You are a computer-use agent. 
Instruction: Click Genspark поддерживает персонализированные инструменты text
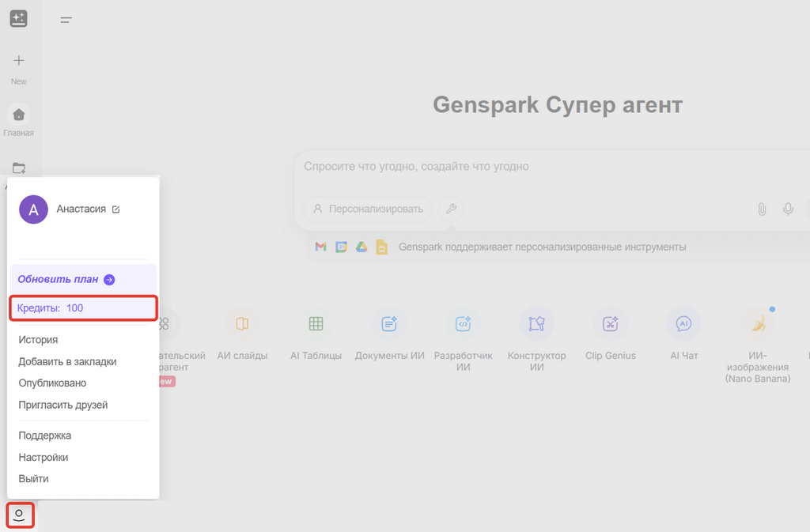543,247
